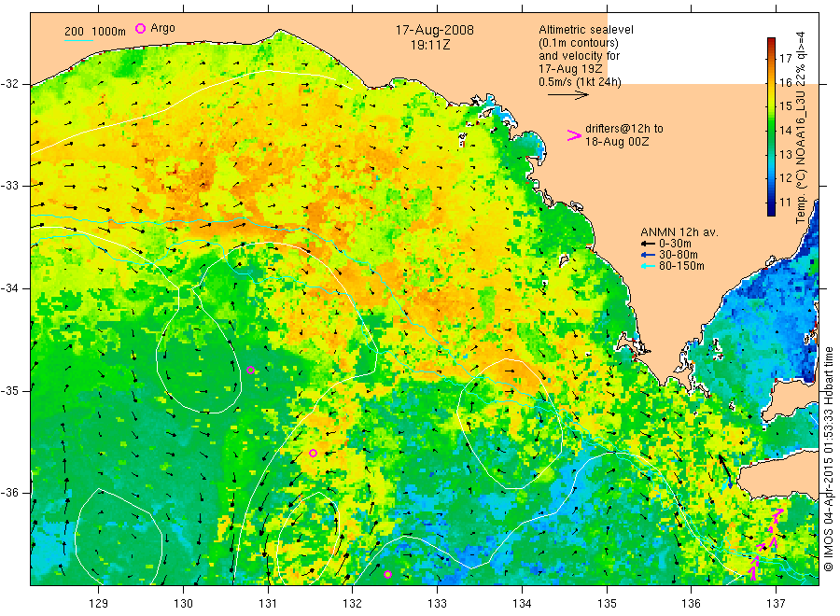Click the 11 tick label on the colorbar

click(785, 202)
